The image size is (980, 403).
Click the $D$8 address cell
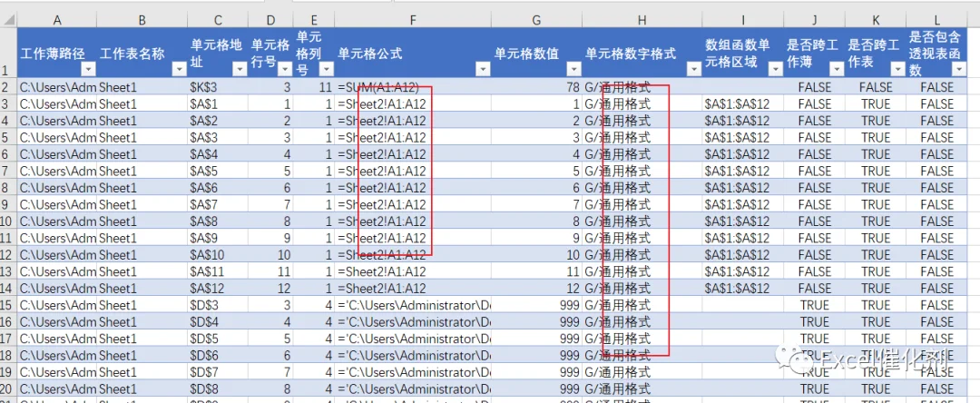coord(218,388)
